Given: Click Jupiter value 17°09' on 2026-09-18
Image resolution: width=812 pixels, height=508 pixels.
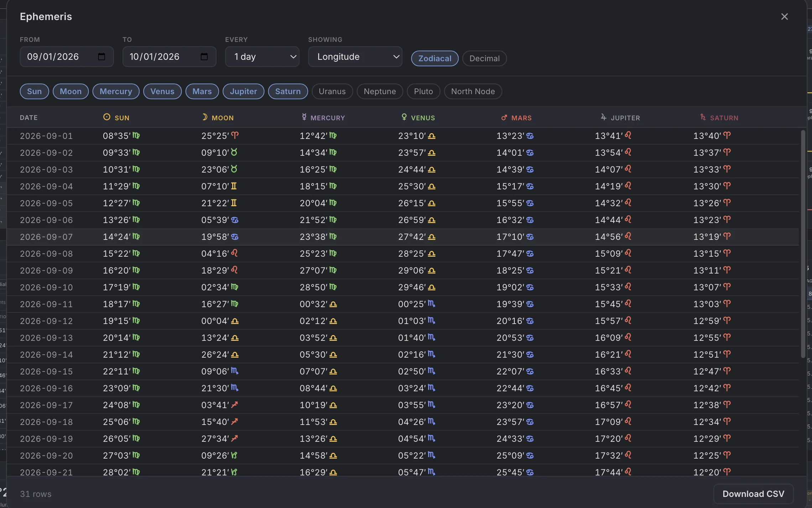Looking at the screenshot, I should [609, 422].
